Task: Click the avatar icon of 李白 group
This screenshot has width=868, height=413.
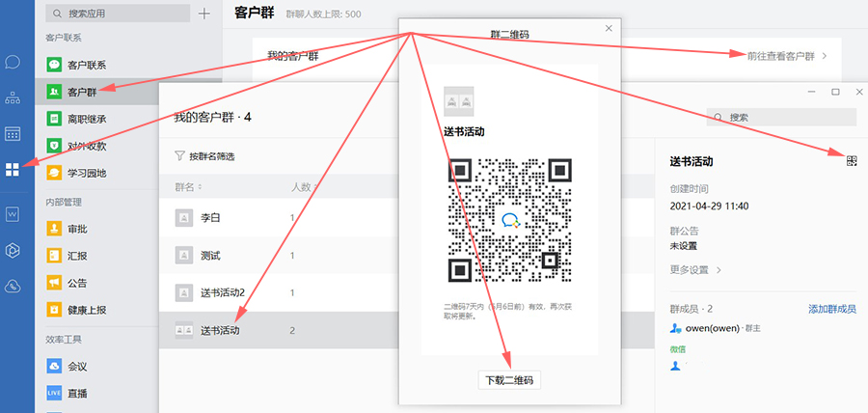Action: pyautogui.click(x=184, y=217)
